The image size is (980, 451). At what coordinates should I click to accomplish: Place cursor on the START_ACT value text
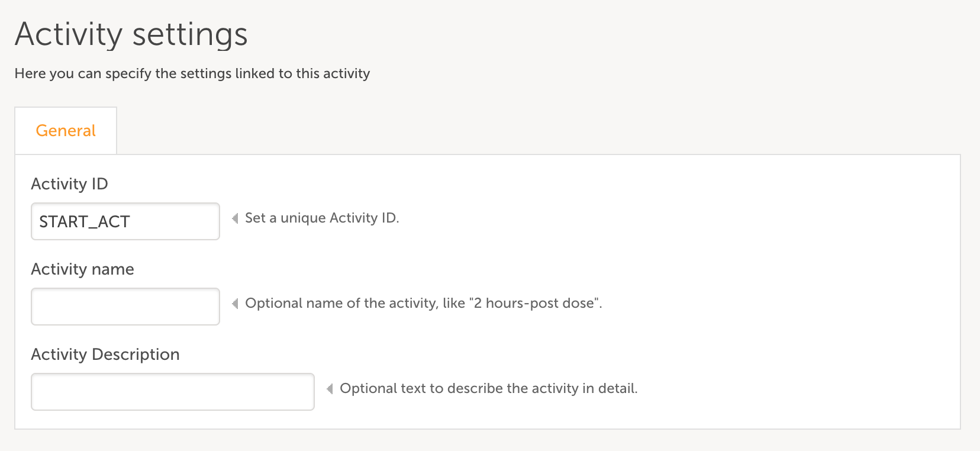click(85, 221)
